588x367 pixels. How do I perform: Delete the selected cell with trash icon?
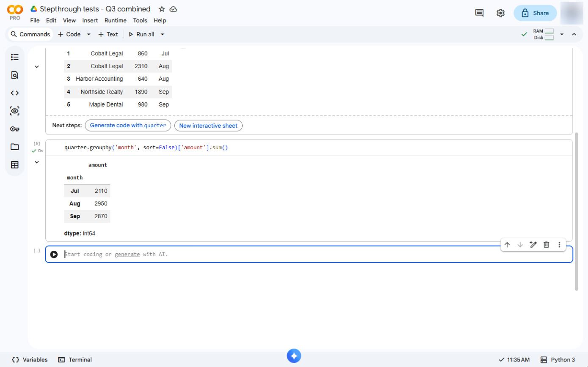pos(547,244)
